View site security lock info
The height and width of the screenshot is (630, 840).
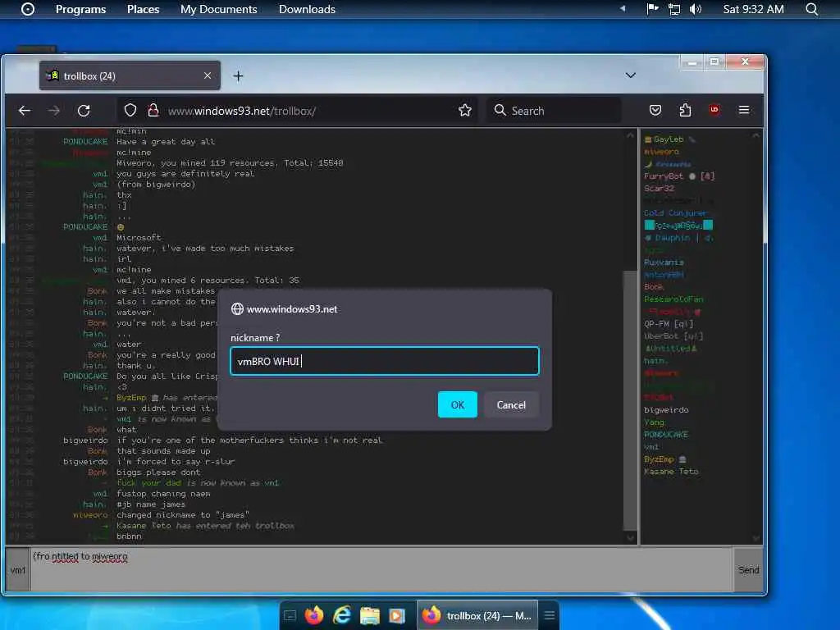click(153, 111)
